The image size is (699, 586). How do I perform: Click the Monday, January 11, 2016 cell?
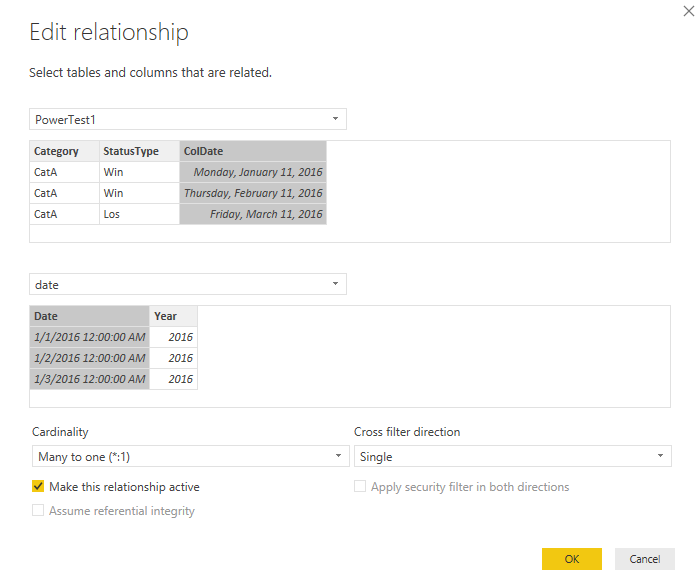coord(253,172)
